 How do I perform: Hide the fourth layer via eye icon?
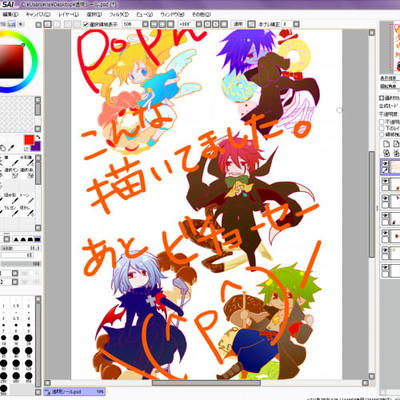(385, 216)
